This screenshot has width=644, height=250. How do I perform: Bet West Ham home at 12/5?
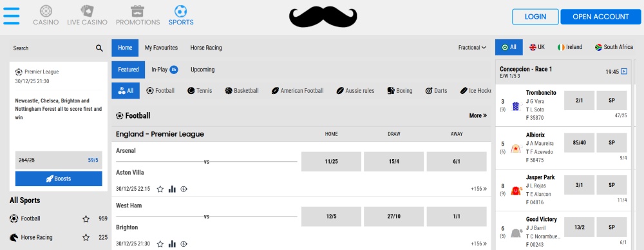[x=331, y=216]
